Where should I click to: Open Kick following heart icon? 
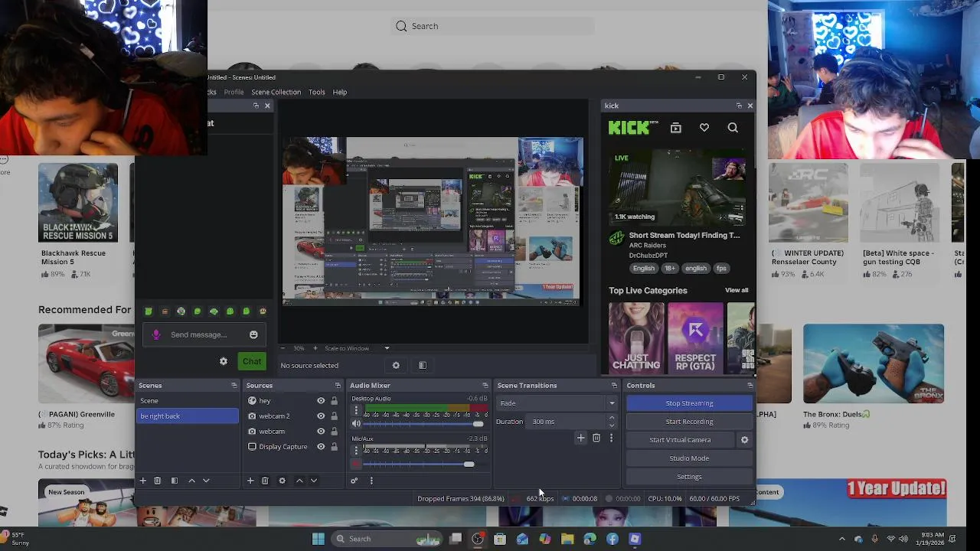tap(704, 128)
